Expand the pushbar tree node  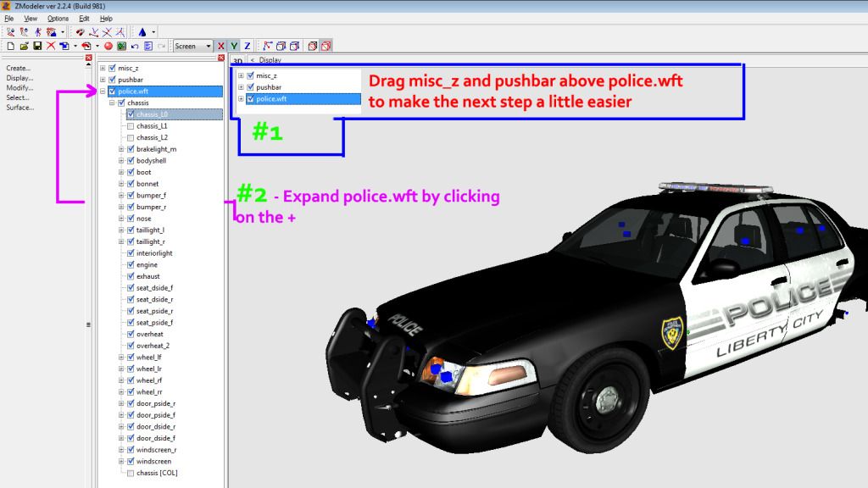[x=103, y=80]
